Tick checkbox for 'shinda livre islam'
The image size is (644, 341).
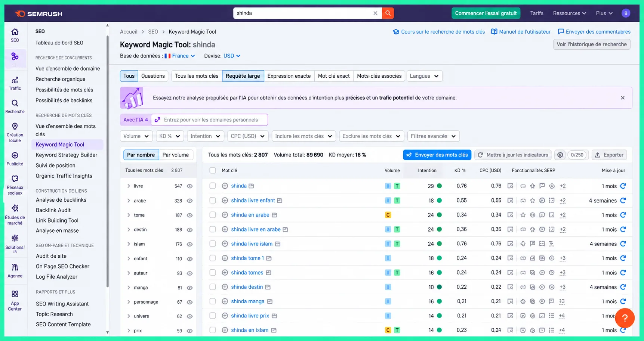click(x=213, y=244)
